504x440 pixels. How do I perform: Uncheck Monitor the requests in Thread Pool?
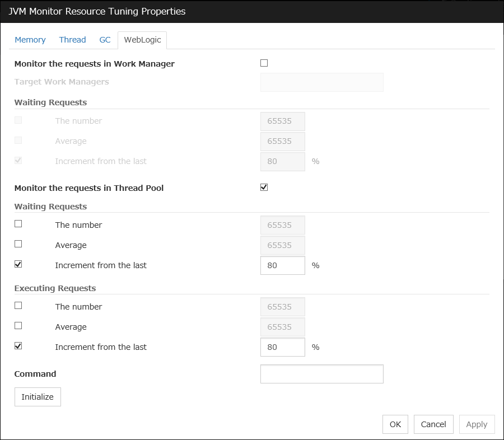(x=264, y=188)
